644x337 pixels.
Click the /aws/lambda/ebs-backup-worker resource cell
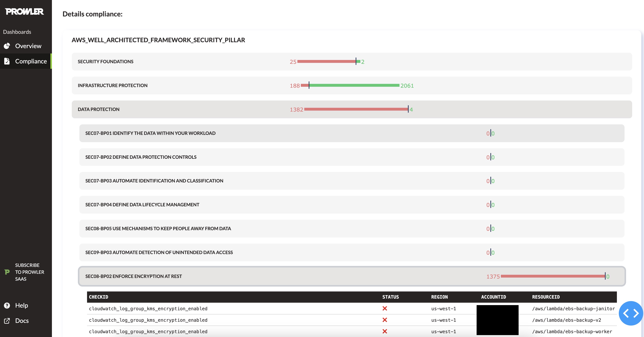(x=572, y=332)
